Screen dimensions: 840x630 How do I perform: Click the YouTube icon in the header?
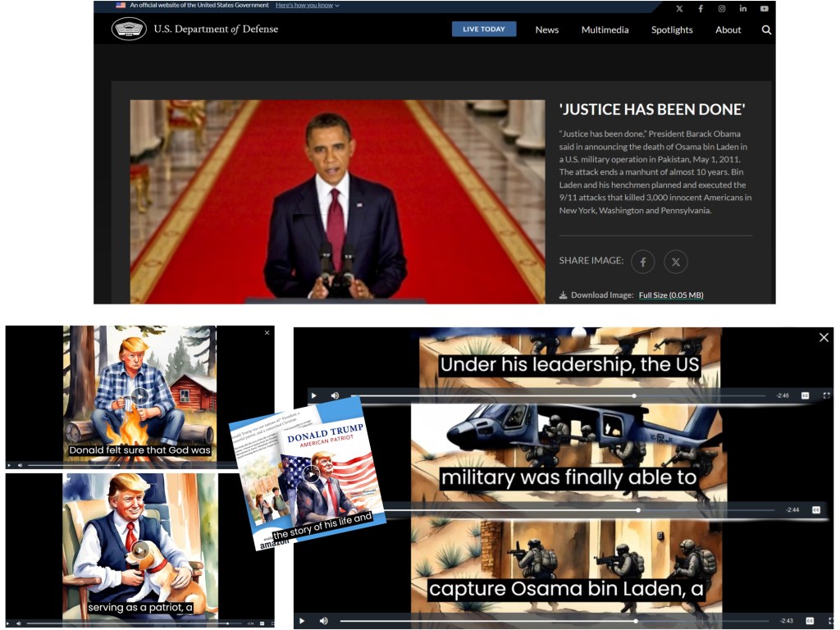(765, 8)
